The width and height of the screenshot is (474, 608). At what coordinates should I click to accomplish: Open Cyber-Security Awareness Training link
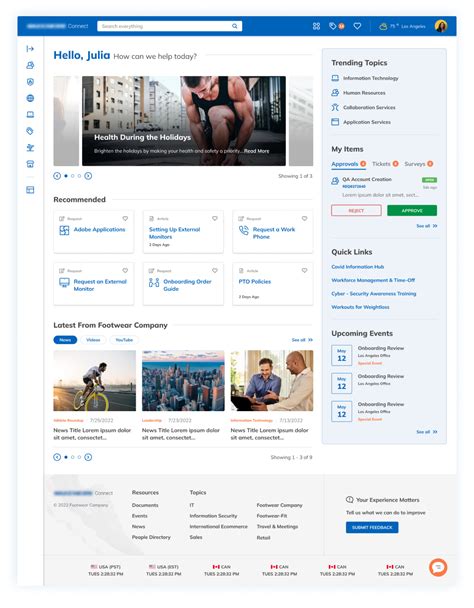click(x=374, y=294)
